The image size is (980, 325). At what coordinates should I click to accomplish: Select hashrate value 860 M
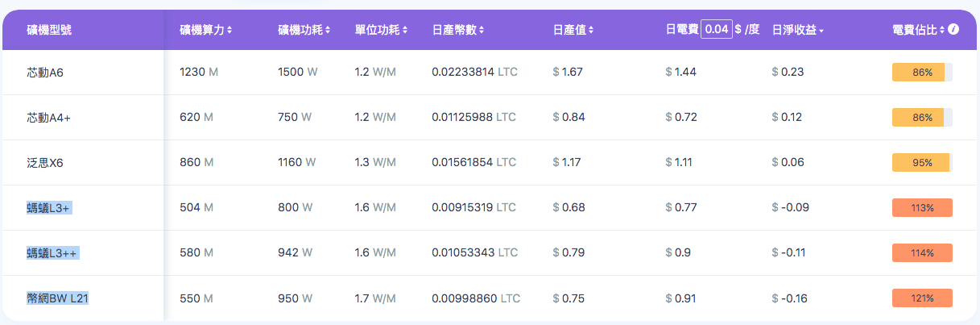(x=196, y=162)
